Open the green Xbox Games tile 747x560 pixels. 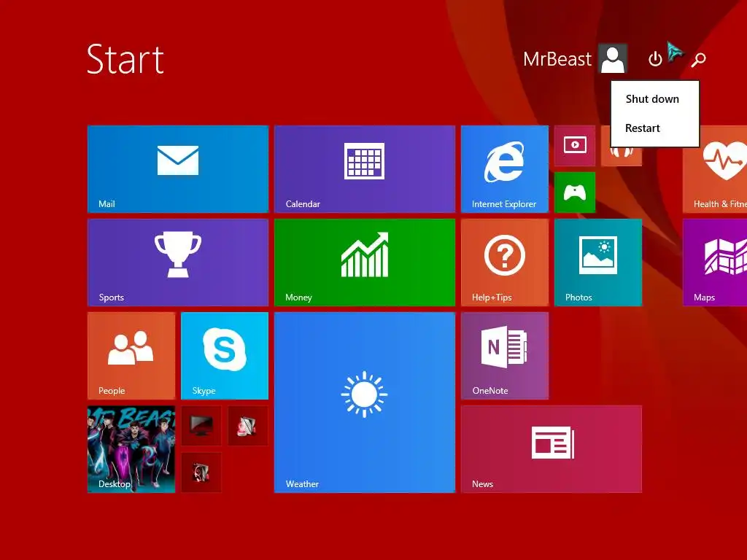click(x=575, y=192)
